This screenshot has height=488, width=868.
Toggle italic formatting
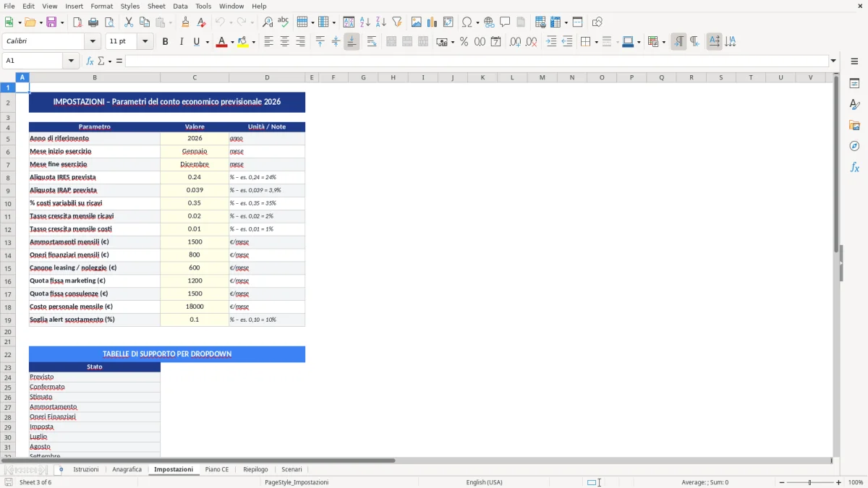click(x=181, y=42)
